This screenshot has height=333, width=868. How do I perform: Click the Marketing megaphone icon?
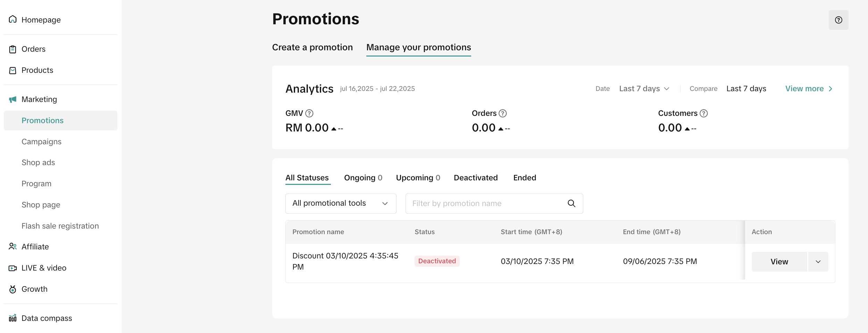pyautogui.click(x=13, y=100)
